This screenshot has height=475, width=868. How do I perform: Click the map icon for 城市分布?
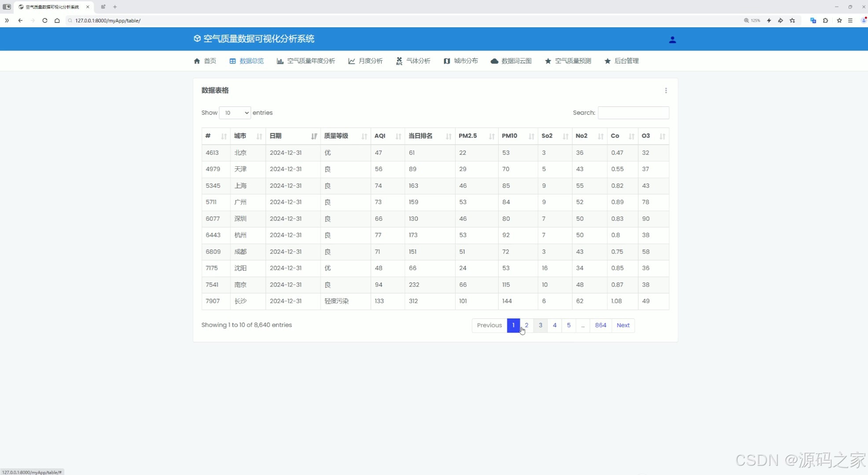pyautogui.click(x=447, y=61)
